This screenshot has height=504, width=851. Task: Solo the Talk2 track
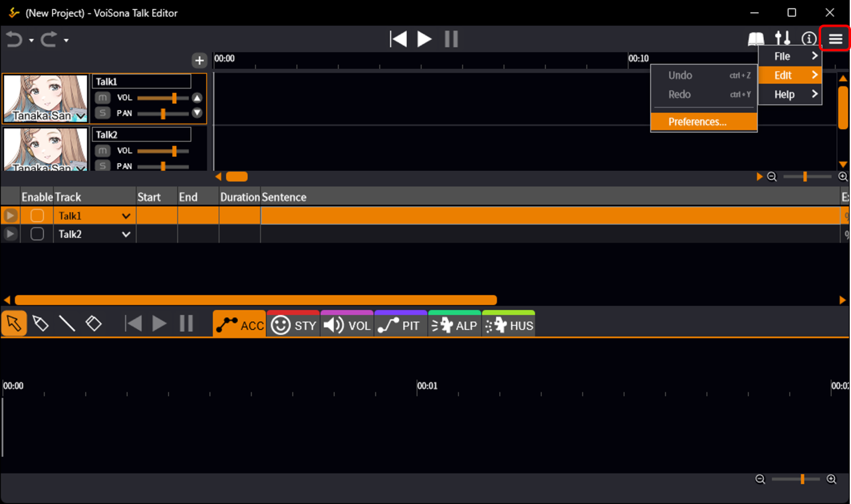pyautogui.click(x=102, y=166)
